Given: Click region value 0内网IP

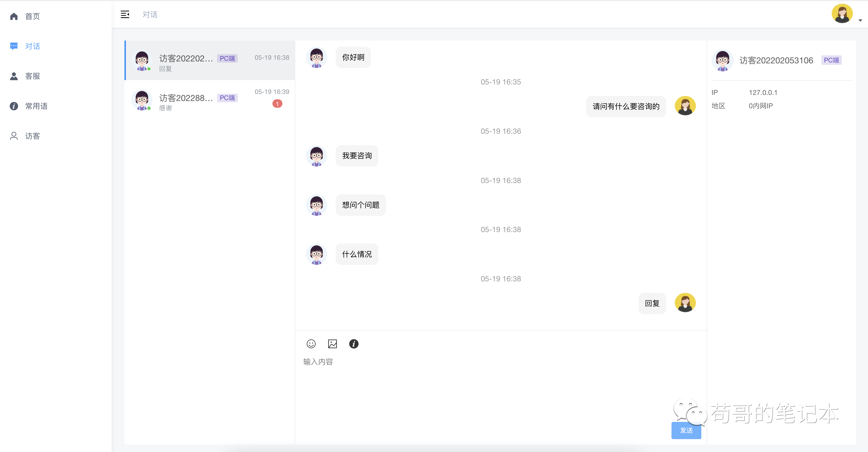Looking at the screenshot, I should pos(761,106).
